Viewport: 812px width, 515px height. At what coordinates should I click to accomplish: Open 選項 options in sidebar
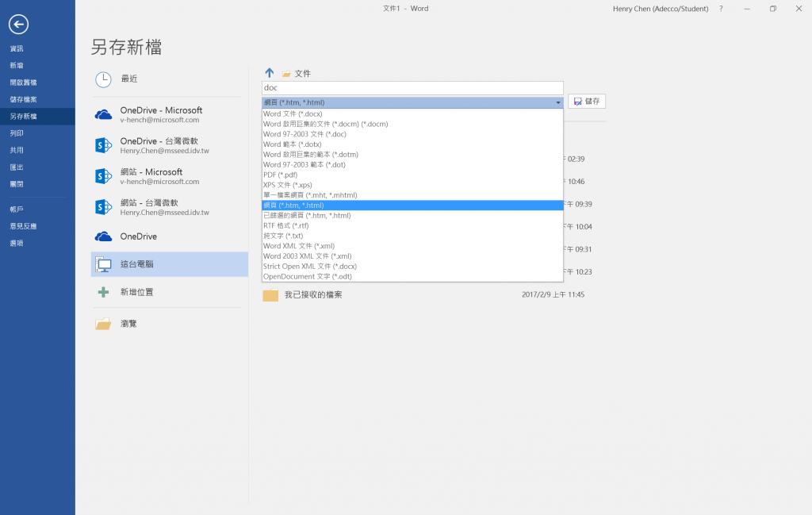(37, 244)
